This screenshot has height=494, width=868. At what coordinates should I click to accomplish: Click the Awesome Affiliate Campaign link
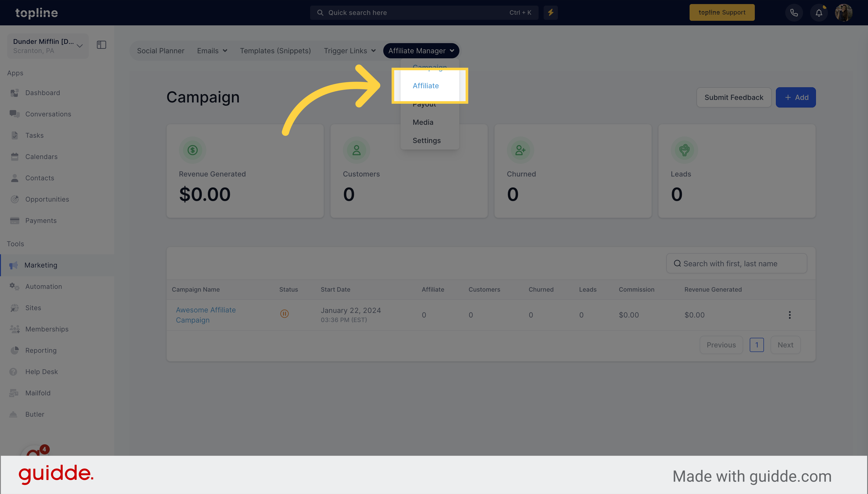point(206,315)
